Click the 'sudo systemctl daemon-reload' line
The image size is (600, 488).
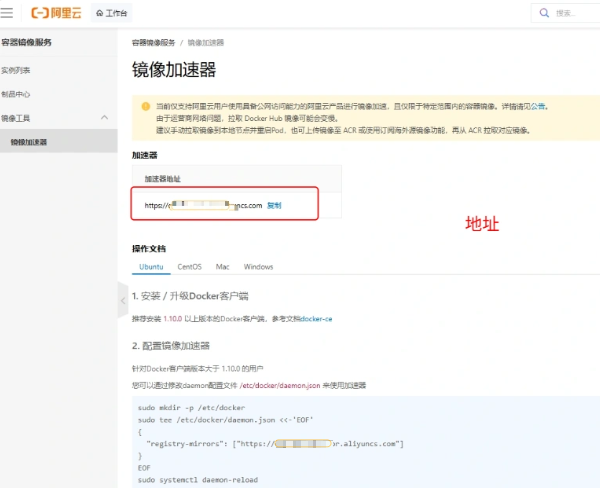pos(198,480)
